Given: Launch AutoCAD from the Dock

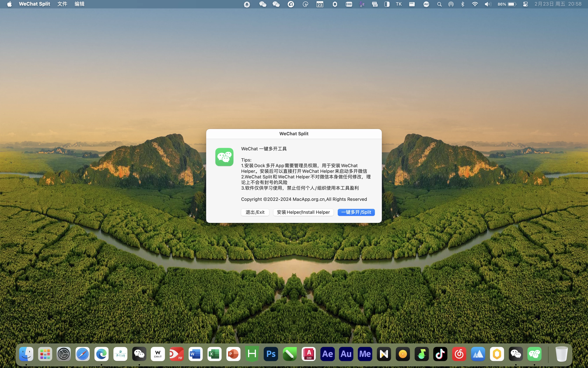Looking at the screenshot, I should pyautogui.click(x=309, y=354).
